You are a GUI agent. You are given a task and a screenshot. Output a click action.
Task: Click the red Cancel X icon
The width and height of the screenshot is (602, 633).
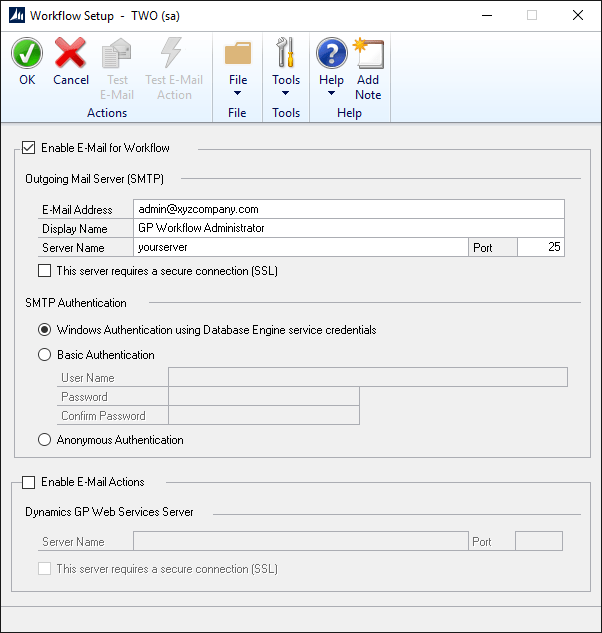(71, 54)
